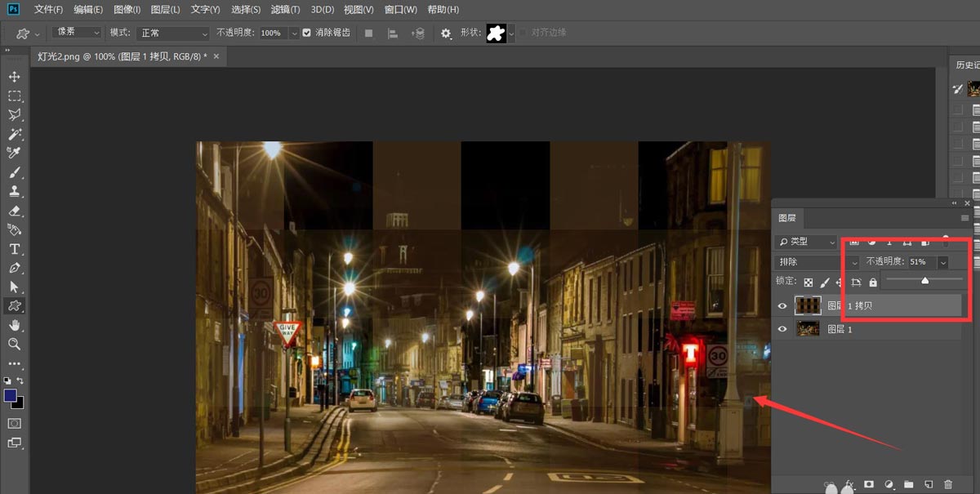Change the screen mode
The width and height of the screenshot is (980, 494).
pos(15,443)
